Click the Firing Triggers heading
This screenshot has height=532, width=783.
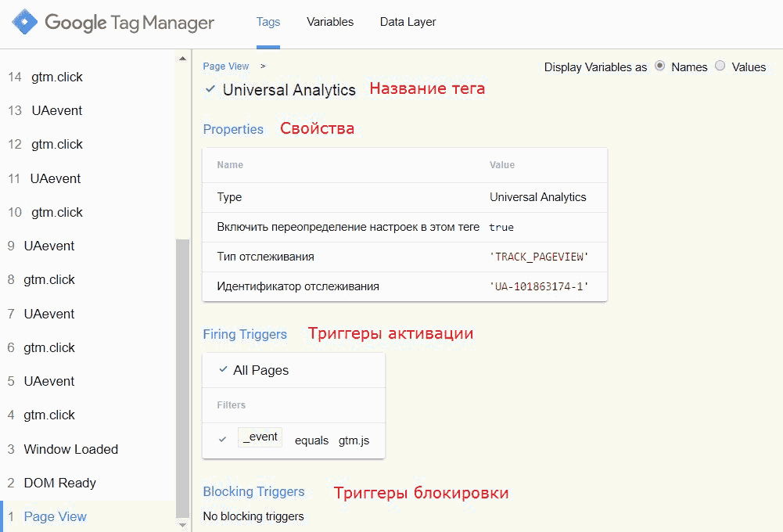coord(245,334)
